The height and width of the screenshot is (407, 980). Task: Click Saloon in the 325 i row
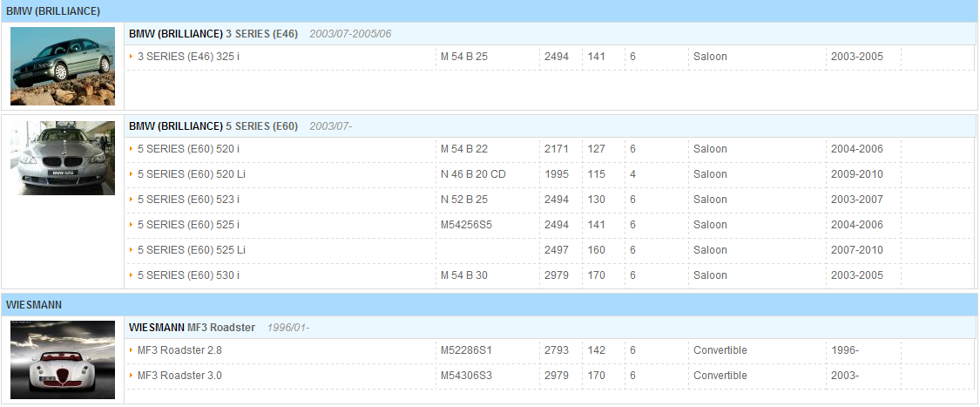pos(710,57)
